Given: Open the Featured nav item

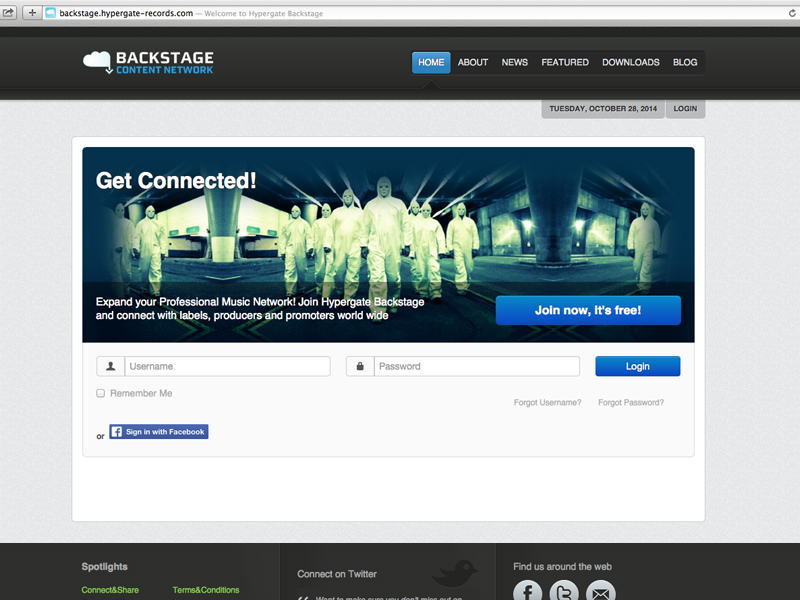Looking at the screenshot, I should (x=565, y=62).
